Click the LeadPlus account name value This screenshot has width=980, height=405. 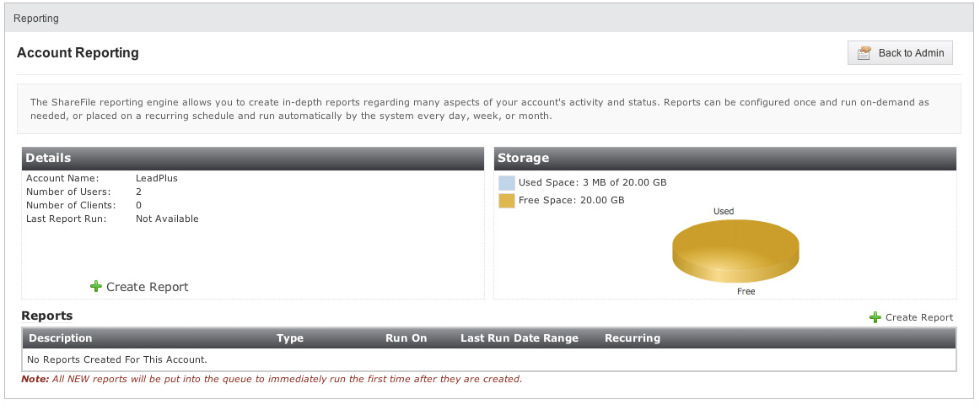(157, 178)
